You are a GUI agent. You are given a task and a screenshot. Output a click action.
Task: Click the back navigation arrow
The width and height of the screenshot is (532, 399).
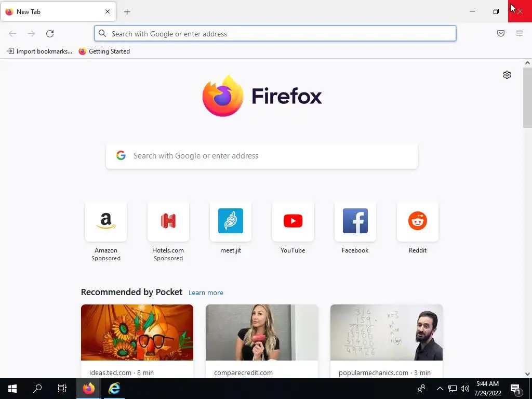point(12,34)
